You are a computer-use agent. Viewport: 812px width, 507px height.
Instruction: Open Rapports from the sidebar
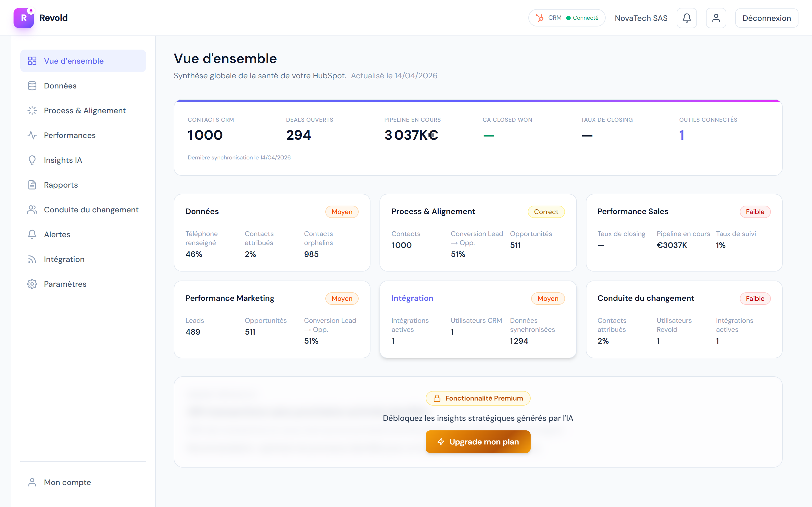tap(61, 185)
